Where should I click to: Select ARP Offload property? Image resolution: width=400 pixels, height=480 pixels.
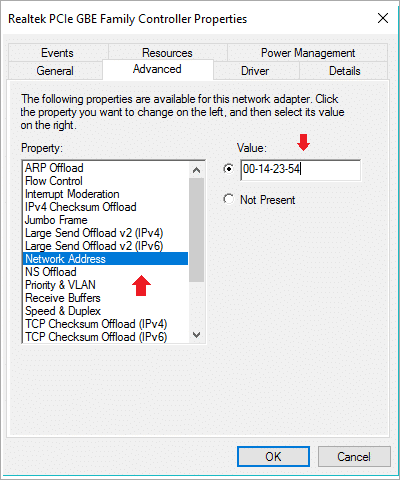[105, 168]
